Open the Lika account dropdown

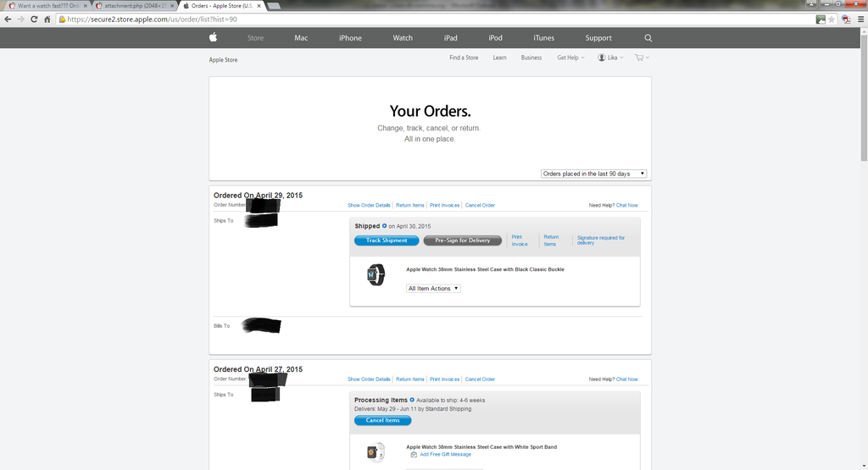(610, 58)
